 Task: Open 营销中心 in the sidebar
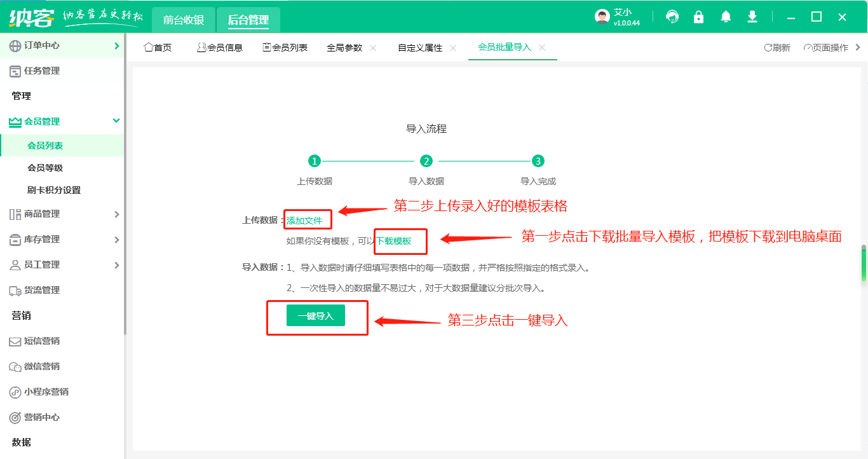tap(42, 418)
